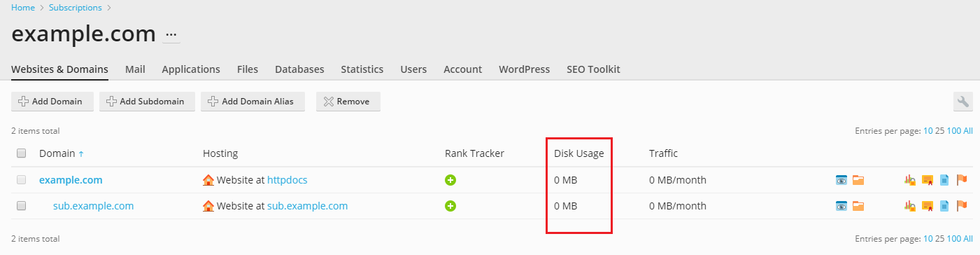Click house hosting icon in example.com row
This screenshot has height=255, width=980.
coord(208,180)
